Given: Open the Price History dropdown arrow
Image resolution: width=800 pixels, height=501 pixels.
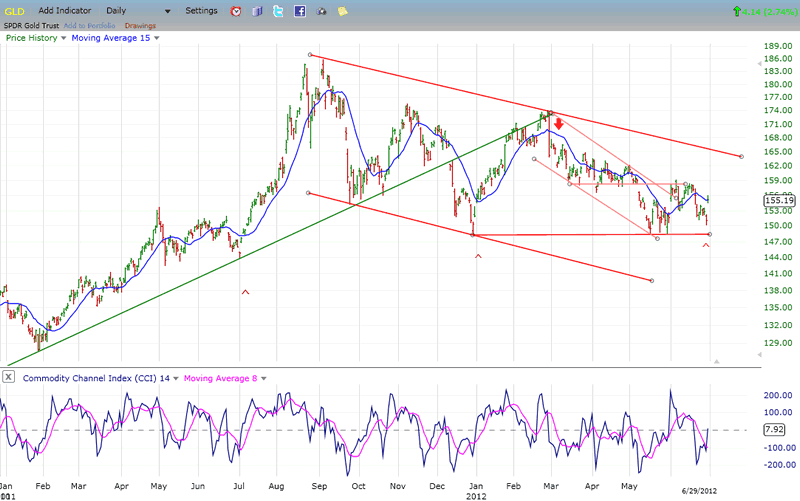Looking at the screenshot, I should [64, 38].
